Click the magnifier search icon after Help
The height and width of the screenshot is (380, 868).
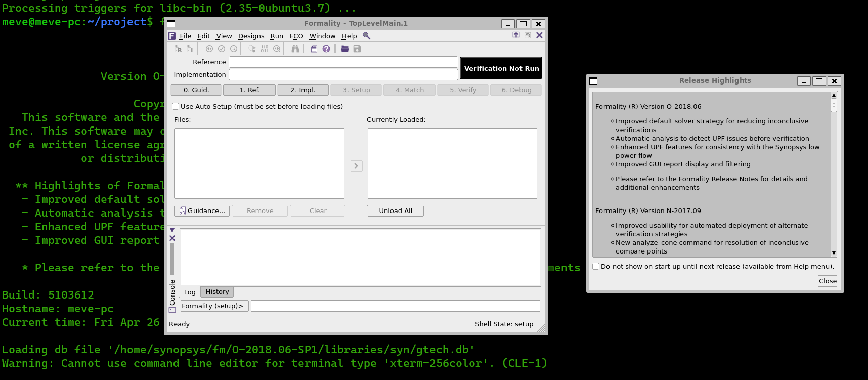367,36
